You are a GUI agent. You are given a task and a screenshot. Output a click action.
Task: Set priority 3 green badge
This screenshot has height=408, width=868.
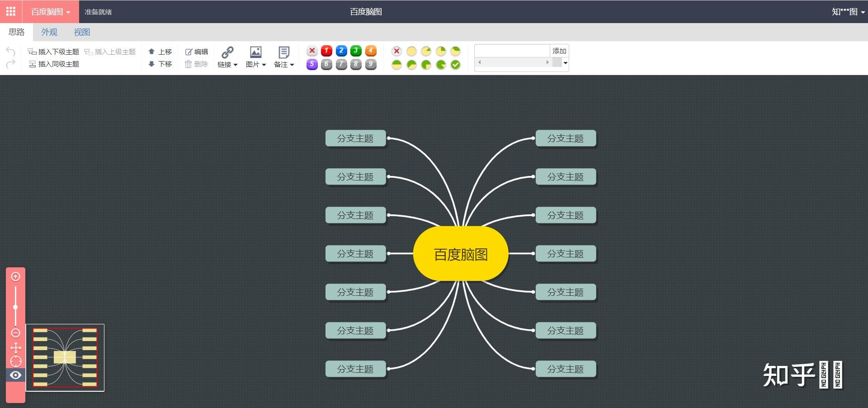[356, 51]
